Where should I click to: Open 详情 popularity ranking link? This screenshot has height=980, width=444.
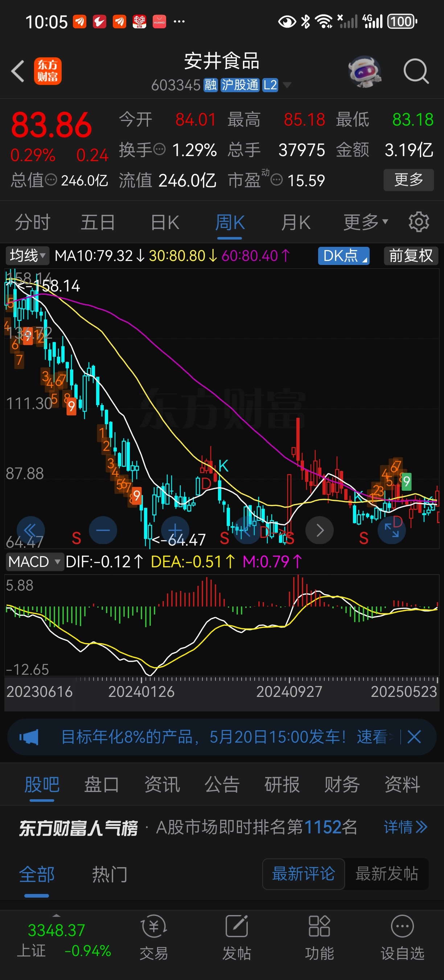pos(406,827)
